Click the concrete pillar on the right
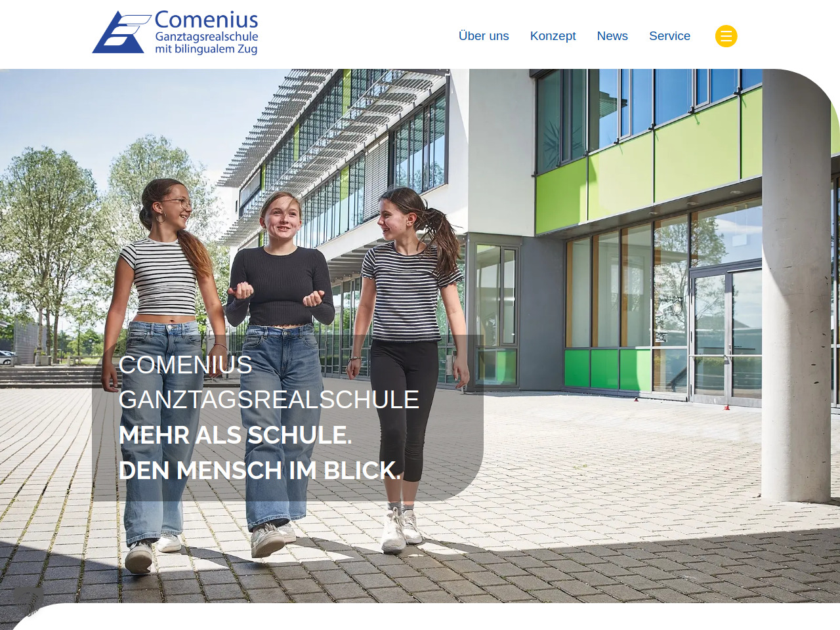The image size is (840, 630). (x=795, y=282)
